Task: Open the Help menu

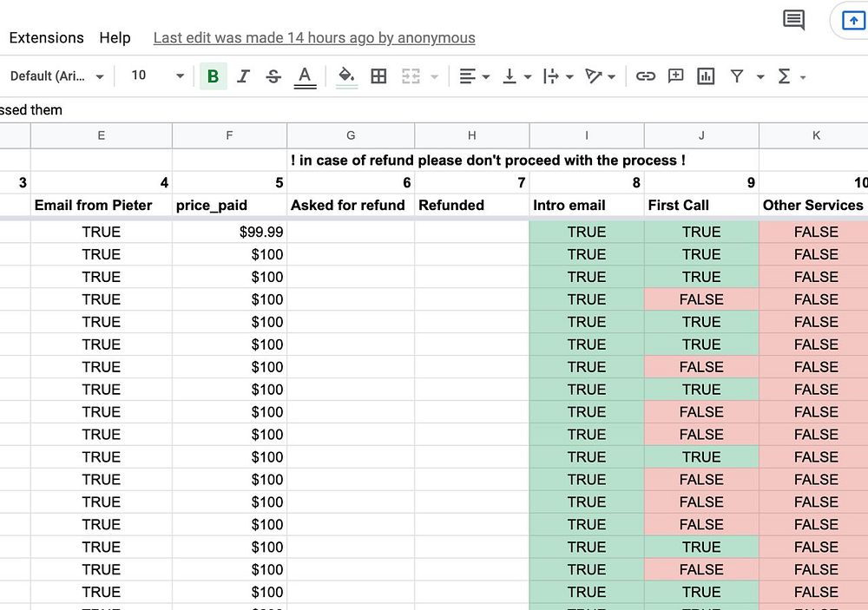Action: [x=115, y=37]
